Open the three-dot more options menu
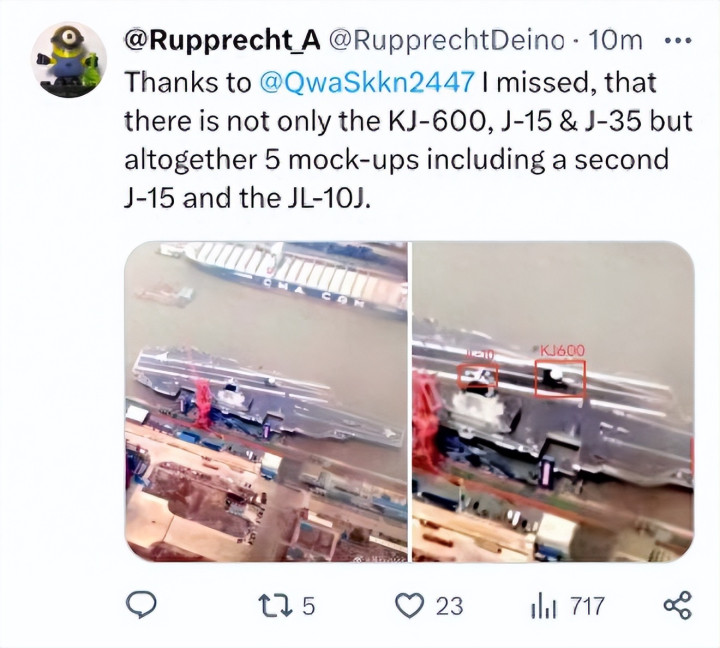This screenshot has height=648, width=720. coord(678,40)
